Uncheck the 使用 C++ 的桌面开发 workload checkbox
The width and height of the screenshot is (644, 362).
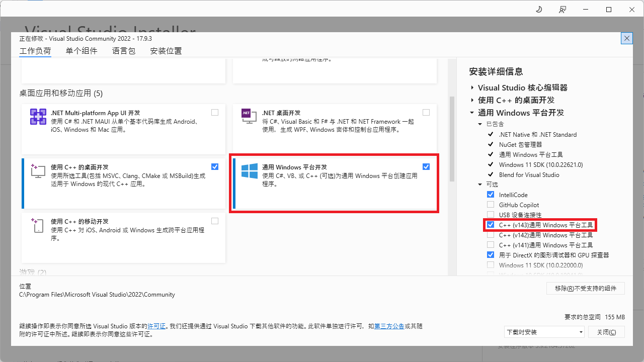pos(215,167)
